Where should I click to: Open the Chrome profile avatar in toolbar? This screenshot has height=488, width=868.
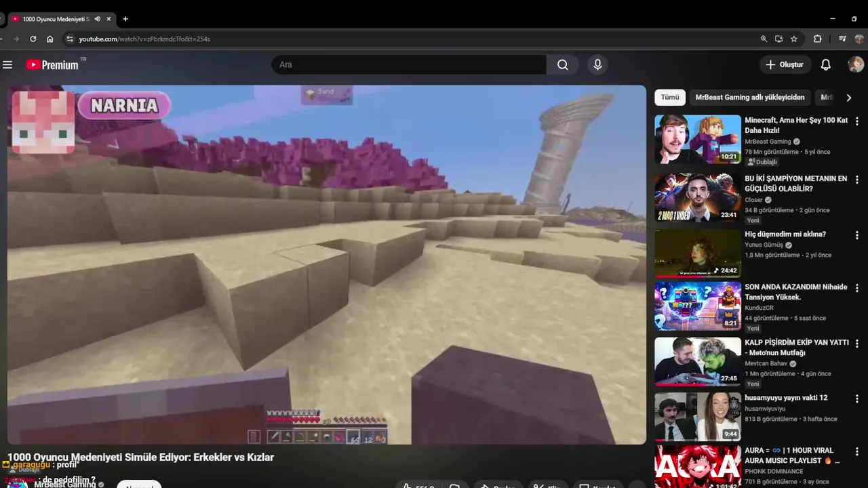[x=860, y=39]
